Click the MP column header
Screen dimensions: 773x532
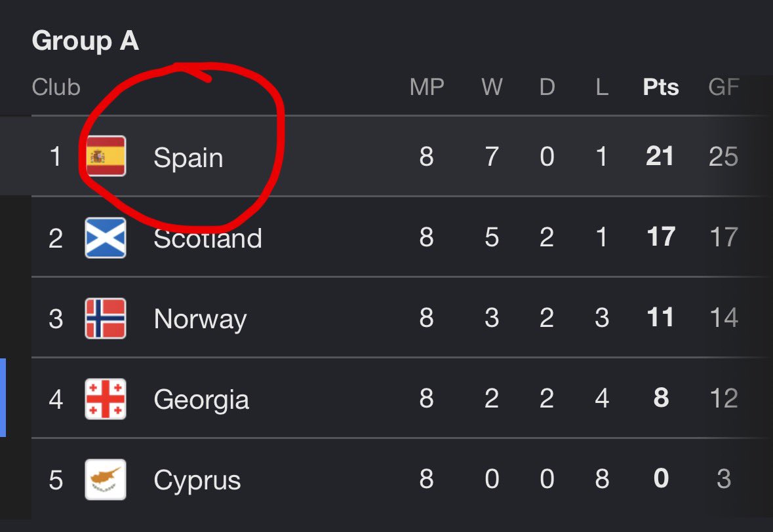(x=427, y=87)
